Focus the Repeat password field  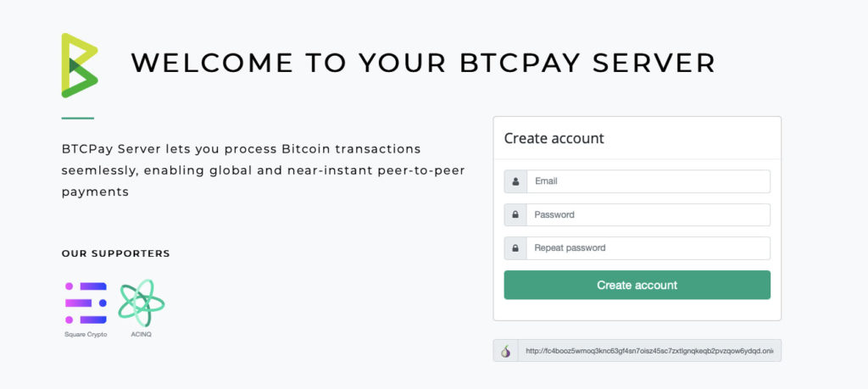[648, 248]
